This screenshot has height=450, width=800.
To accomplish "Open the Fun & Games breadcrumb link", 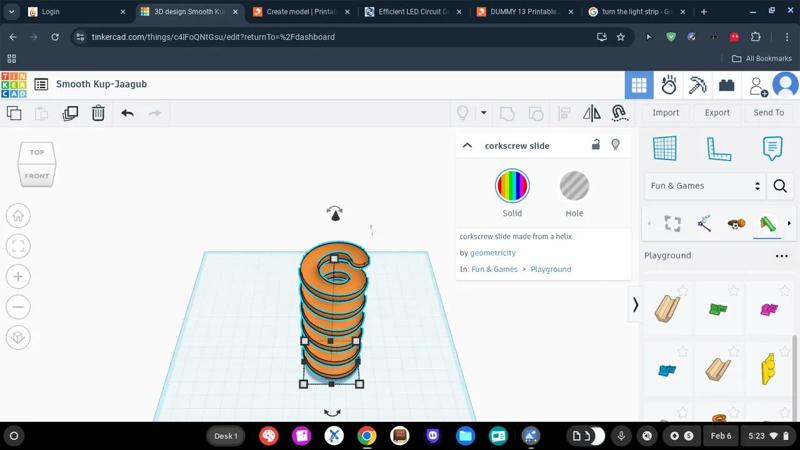I will 494,269.
